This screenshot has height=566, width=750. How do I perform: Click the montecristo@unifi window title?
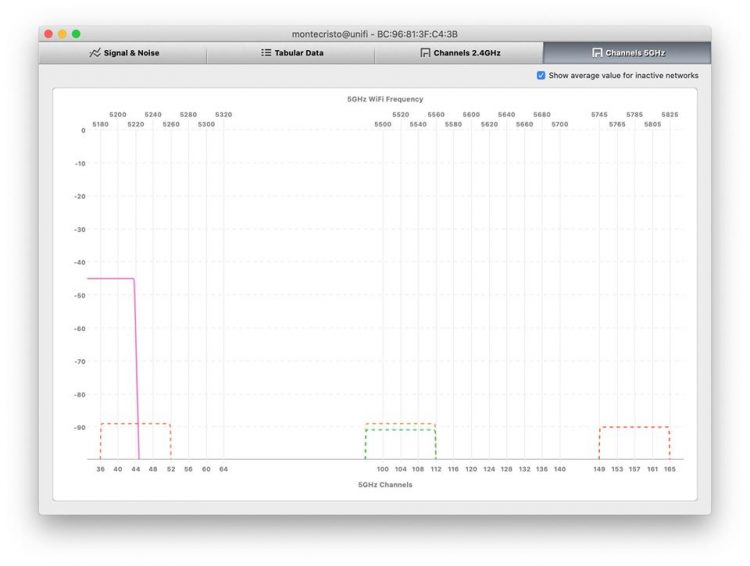pyautogui.click(x=375, y=34)
